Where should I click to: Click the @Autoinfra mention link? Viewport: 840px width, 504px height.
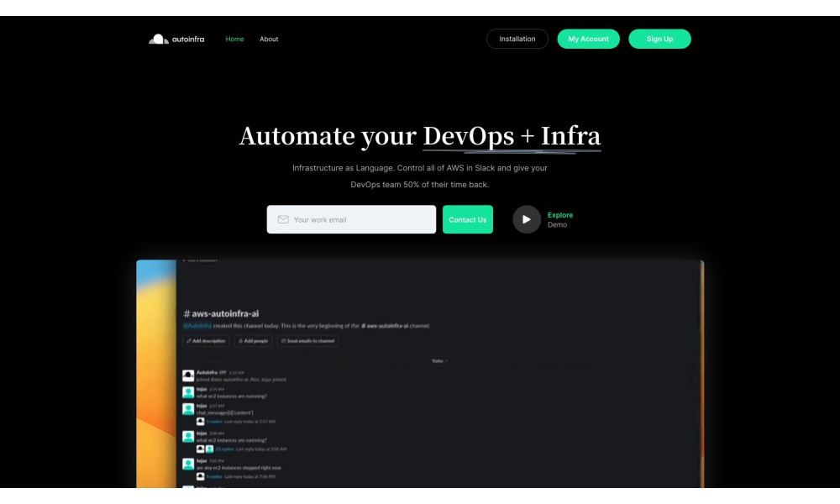tap(197, 326)
